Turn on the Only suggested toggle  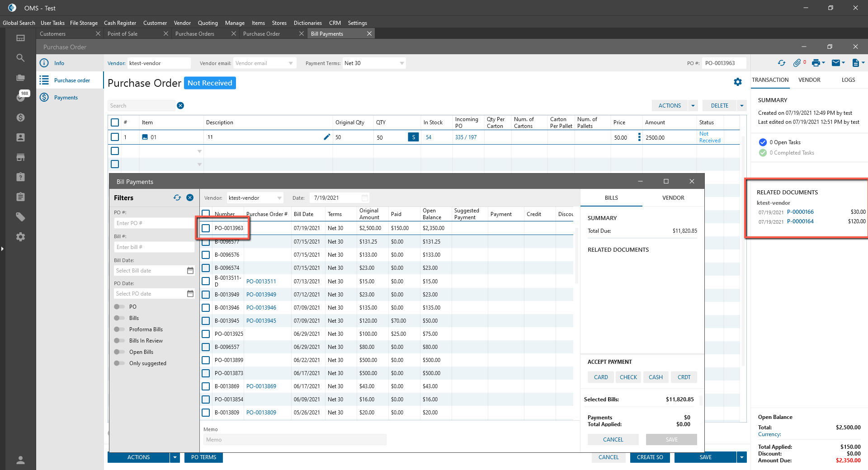coord(119,363)
